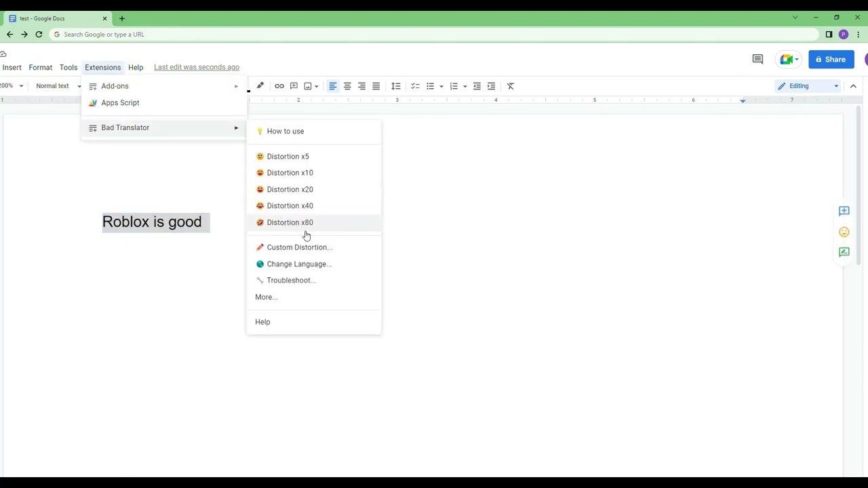Image resolution: width=868 pixels, height=488 pixels.
Task: Run Distortion x5
Action: [314, 157]
